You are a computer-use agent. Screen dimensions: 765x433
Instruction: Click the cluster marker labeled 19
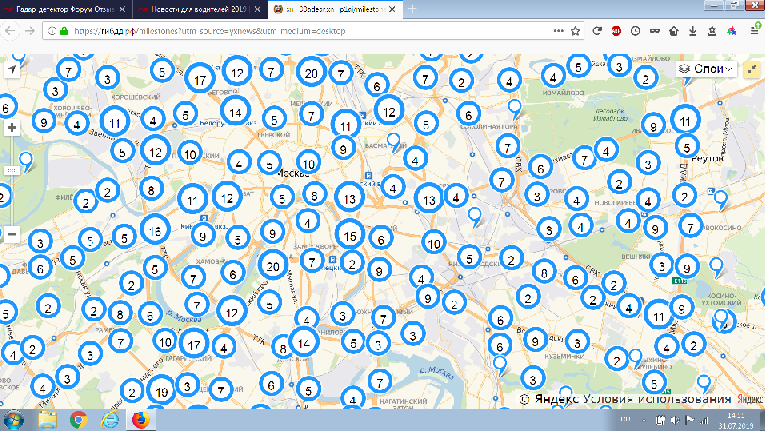[162, 391]
